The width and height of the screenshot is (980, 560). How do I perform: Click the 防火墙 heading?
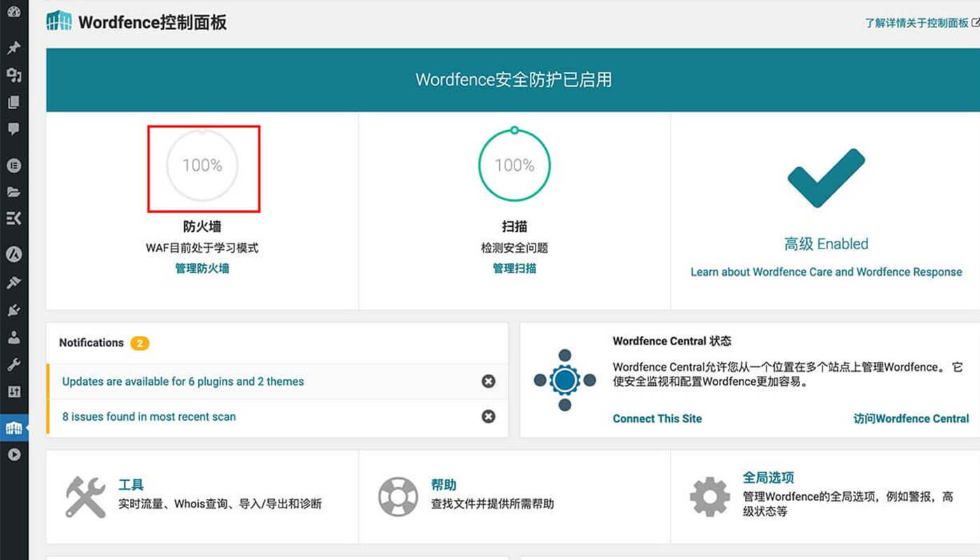(x=202, y=226)
